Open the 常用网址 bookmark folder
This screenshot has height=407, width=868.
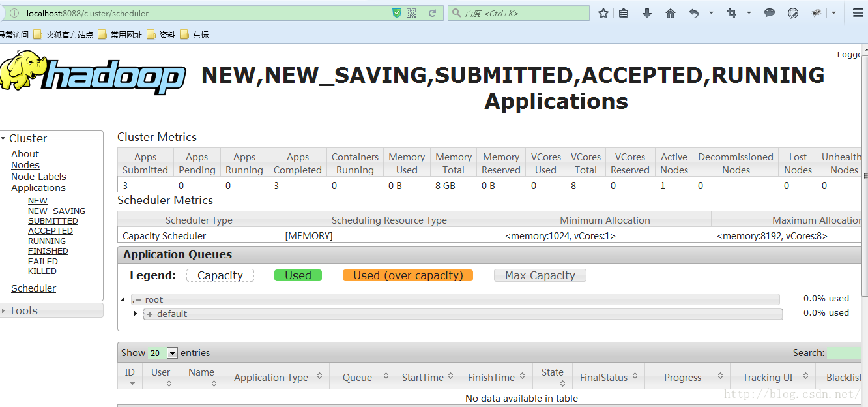pos(120,35)
